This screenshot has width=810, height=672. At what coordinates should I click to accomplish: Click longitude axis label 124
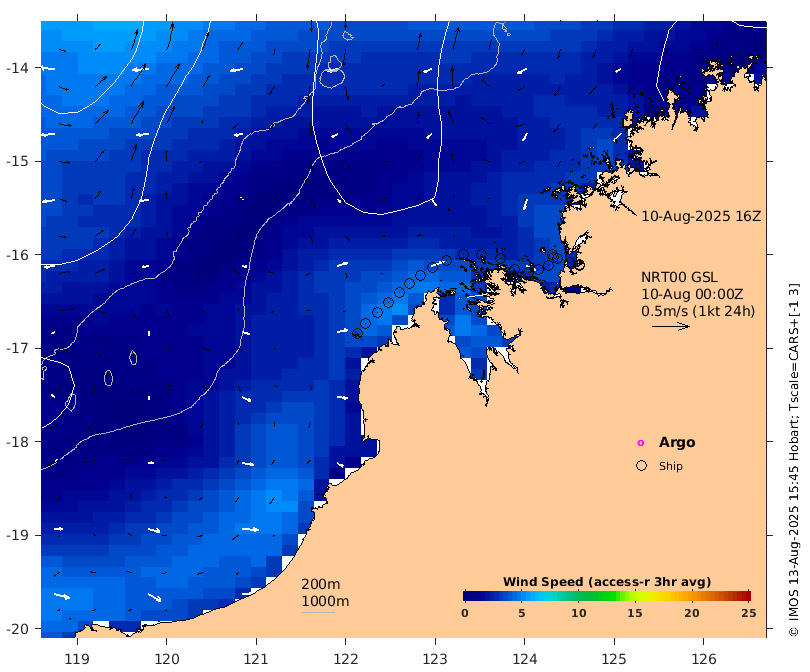[x=525, y=659]
